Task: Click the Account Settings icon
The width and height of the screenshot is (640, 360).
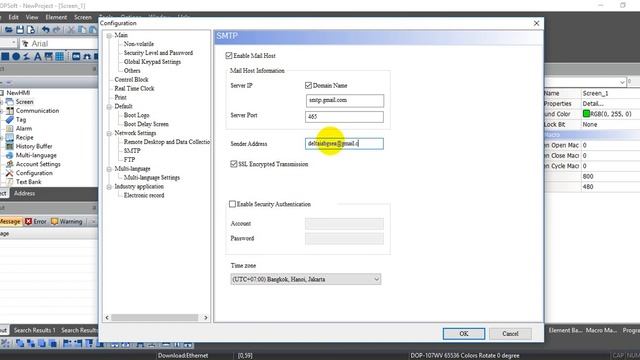Action: [9, 164]
